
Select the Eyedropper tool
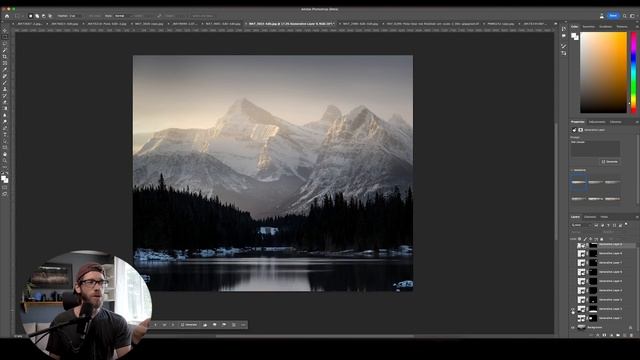(5, 69)
